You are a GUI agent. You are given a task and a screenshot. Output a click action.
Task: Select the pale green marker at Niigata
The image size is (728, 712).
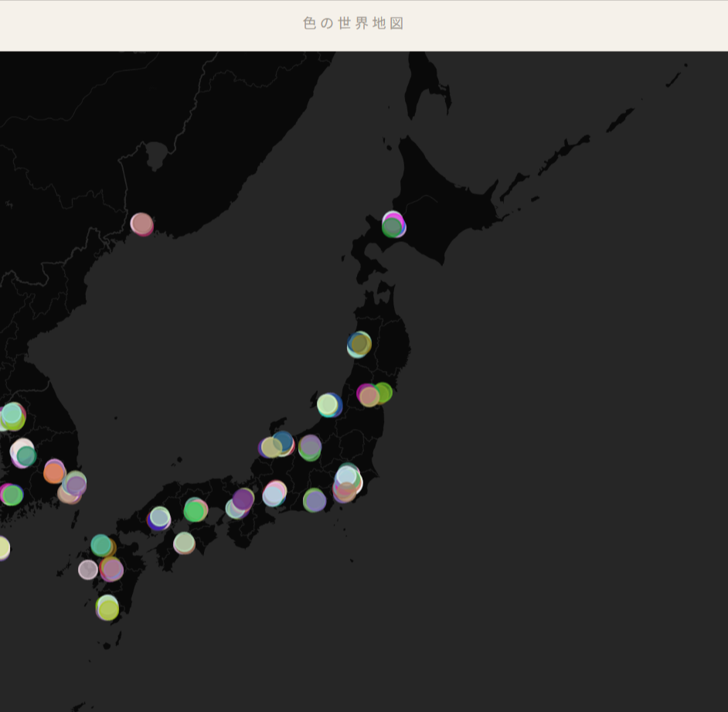(328, 404)
